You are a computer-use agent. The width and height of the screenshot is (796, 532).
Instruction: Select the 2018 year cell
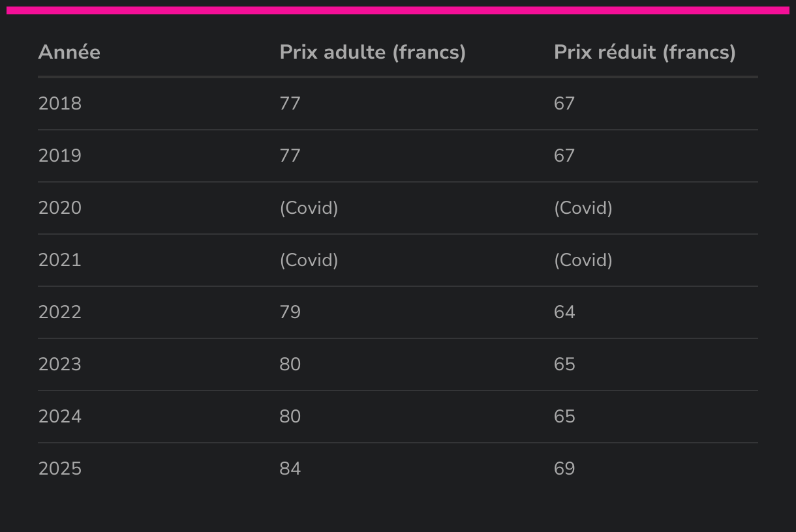coord(60,104)
